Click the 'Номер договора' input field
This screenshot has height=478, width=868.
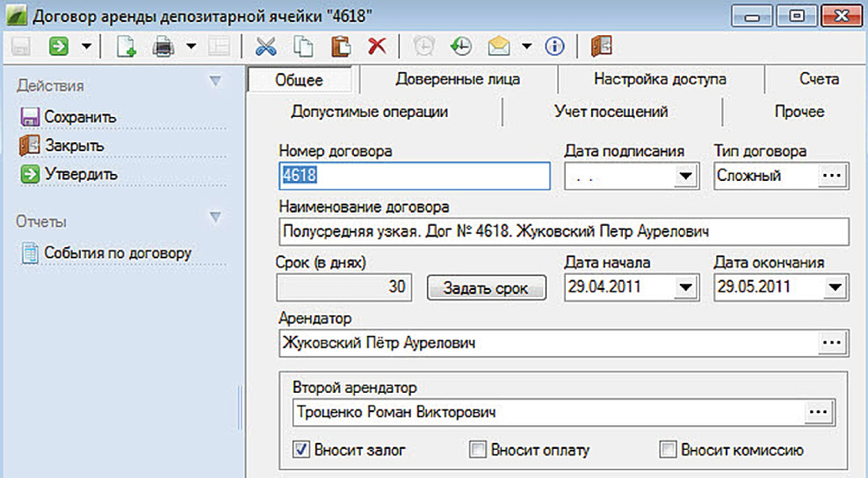[x=414, y=177]
